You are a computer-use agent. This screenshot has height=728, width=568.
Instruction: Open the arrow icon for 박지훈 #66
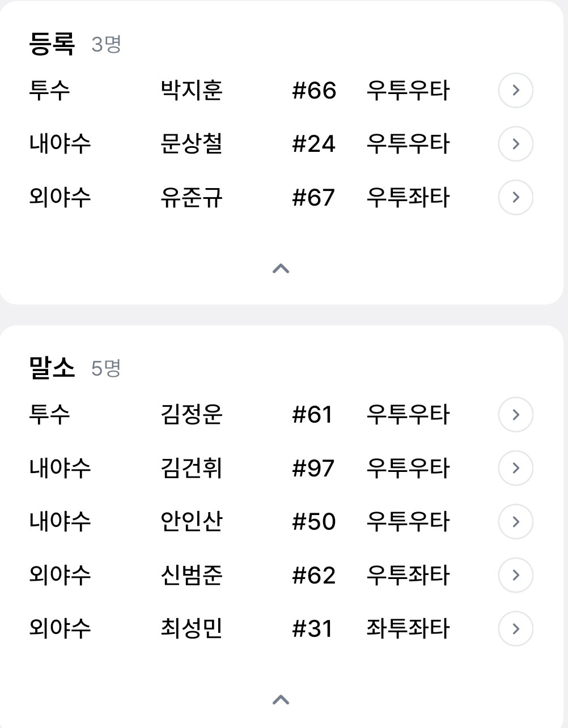point(515,90)
